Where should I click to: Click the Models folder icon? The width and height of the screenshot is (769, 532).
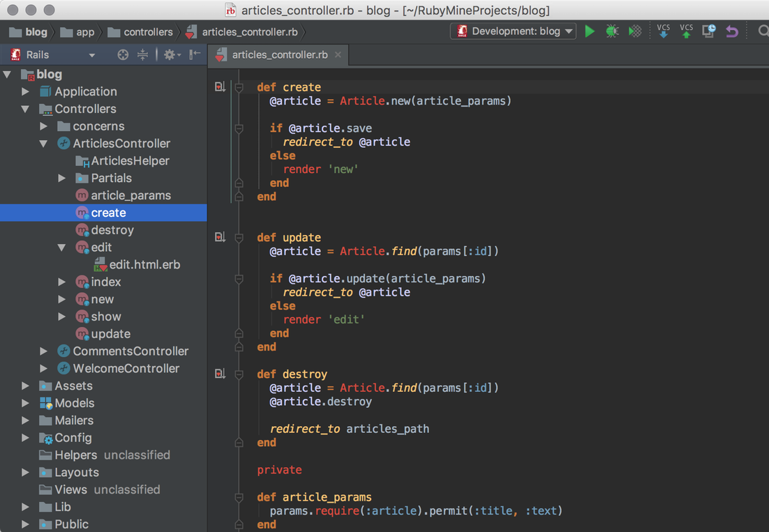tap(45, 403)
